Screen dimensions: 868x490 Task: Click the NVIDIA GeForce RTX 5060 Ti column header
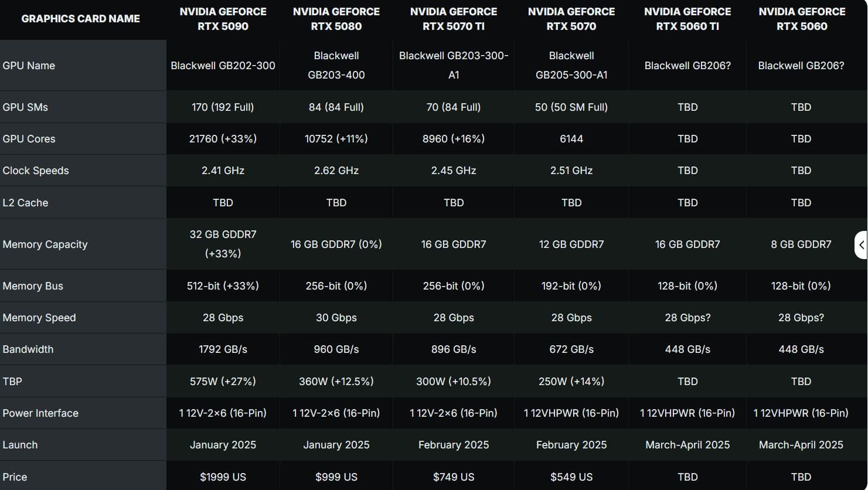coord(687,19)
